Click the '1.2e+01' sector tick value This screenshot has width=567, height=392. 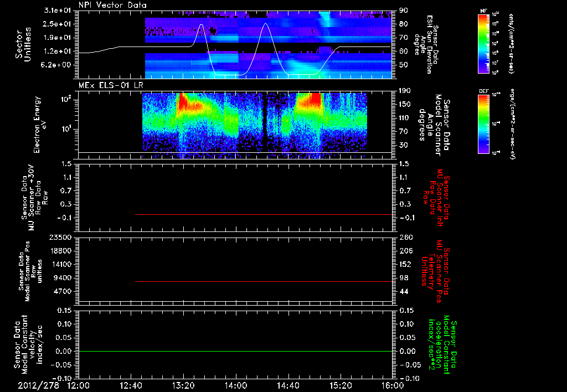pos(58,51)
